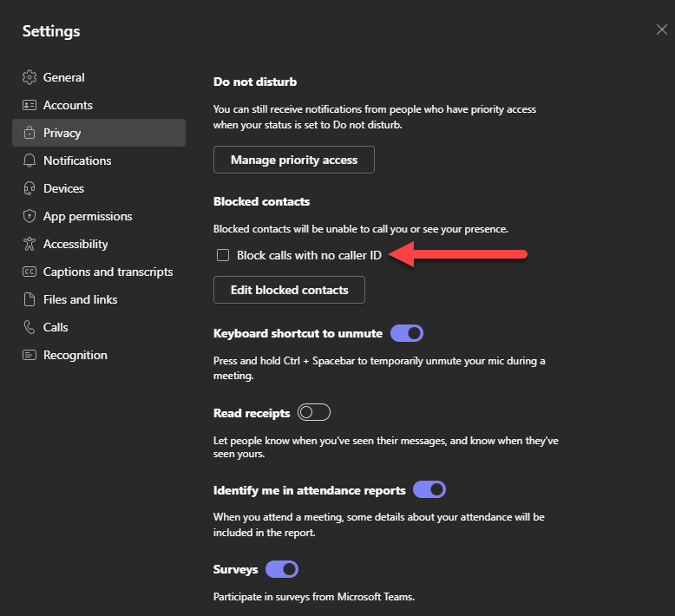This screenshot has height=616, width=675.
Task: Go to Notifications settings
Action: coord(99,161)
